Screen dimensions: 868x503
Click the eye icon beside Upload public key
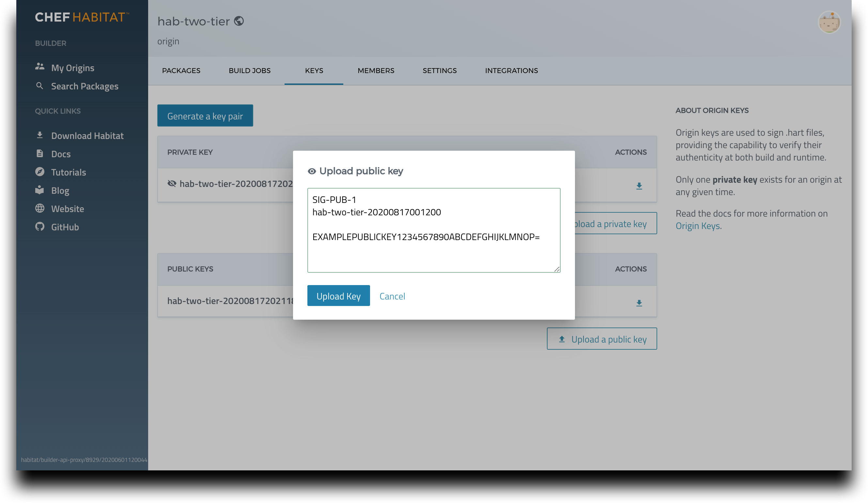click(x=312, y=171)
